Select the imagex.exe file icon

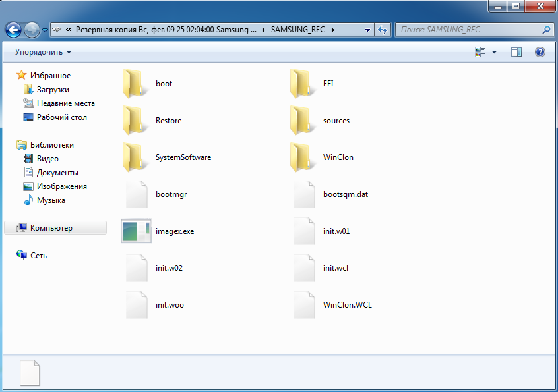click(x=137, y=231)
